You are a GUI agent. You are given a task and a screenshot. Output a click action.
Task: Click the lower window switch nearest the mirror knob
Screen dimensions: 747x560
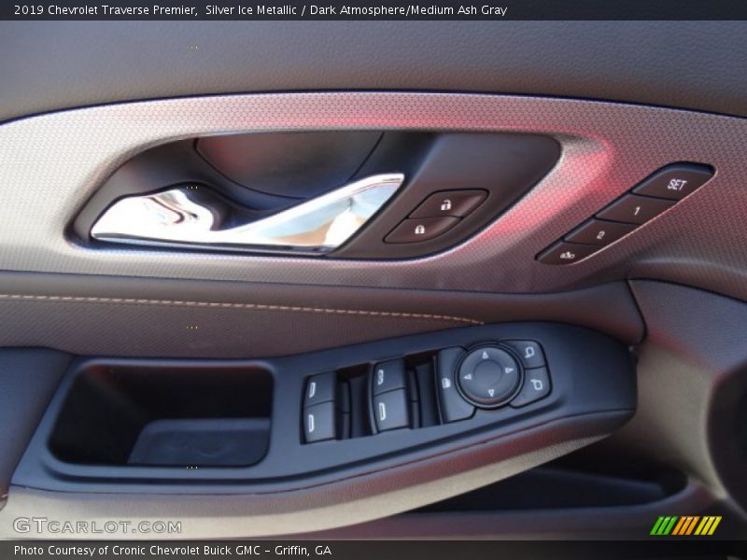390,409
